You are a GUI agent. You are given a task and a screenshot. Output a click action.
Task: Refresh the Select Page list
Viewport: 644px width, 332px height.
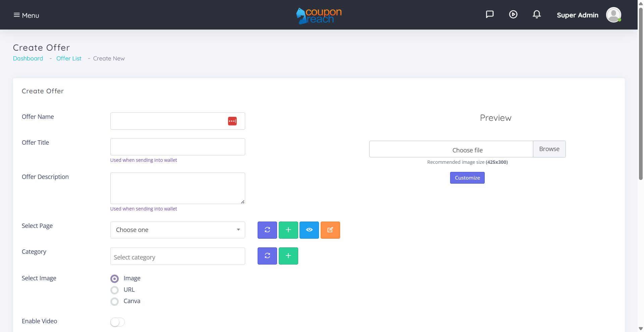267,230
